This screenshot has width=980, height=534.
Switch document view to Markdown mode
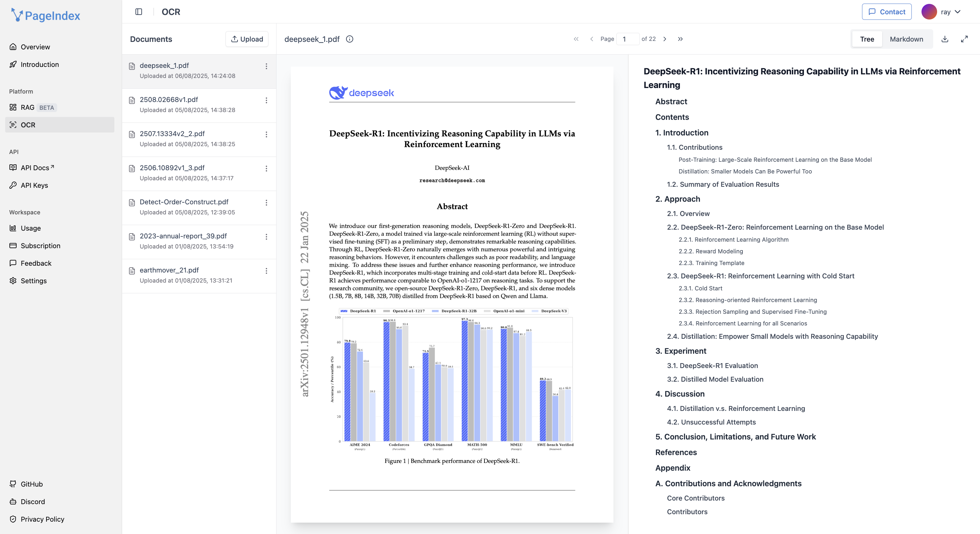tap(906, 39)
